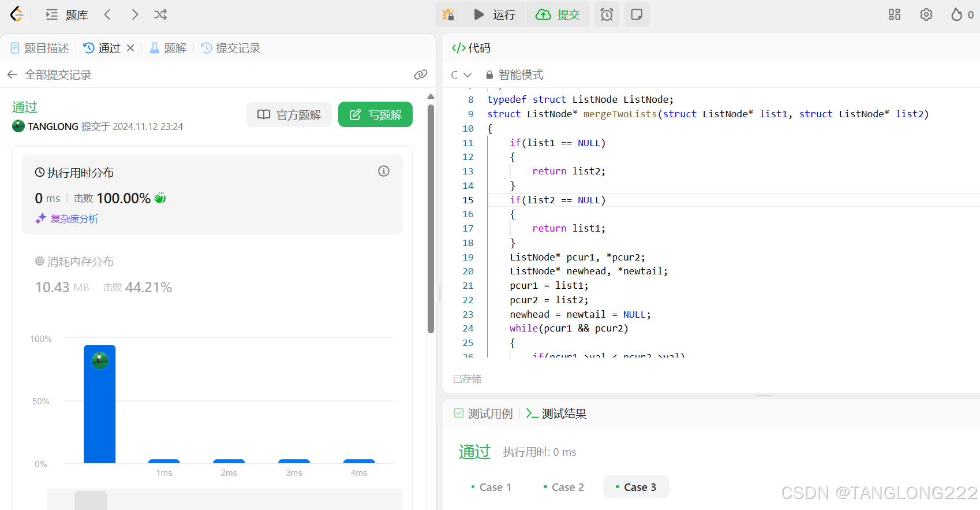Screen dimensions: 980x510
Task: Click the while(pcur1 && pcur2) line
Action: coord(569,328)
